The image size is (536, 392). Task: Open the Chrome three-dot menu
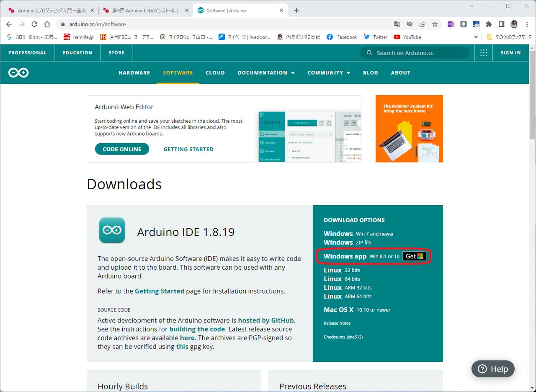[527, 24]
